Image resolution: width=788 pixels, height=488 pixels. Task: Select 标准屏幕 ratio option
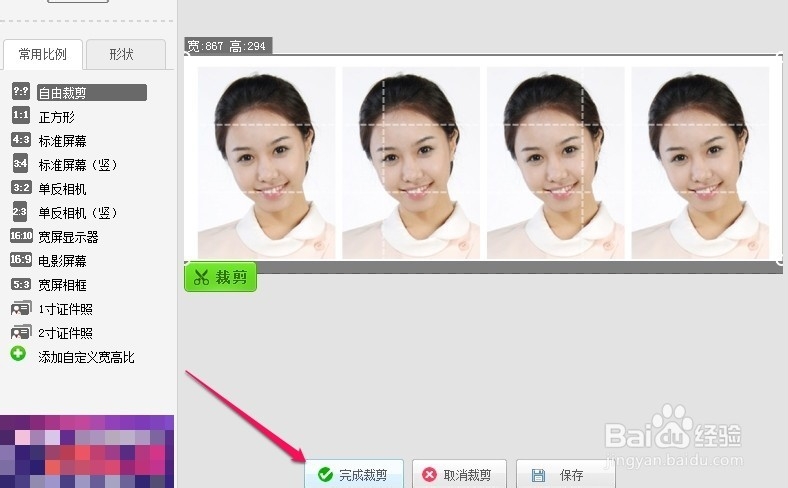[62, 141]
